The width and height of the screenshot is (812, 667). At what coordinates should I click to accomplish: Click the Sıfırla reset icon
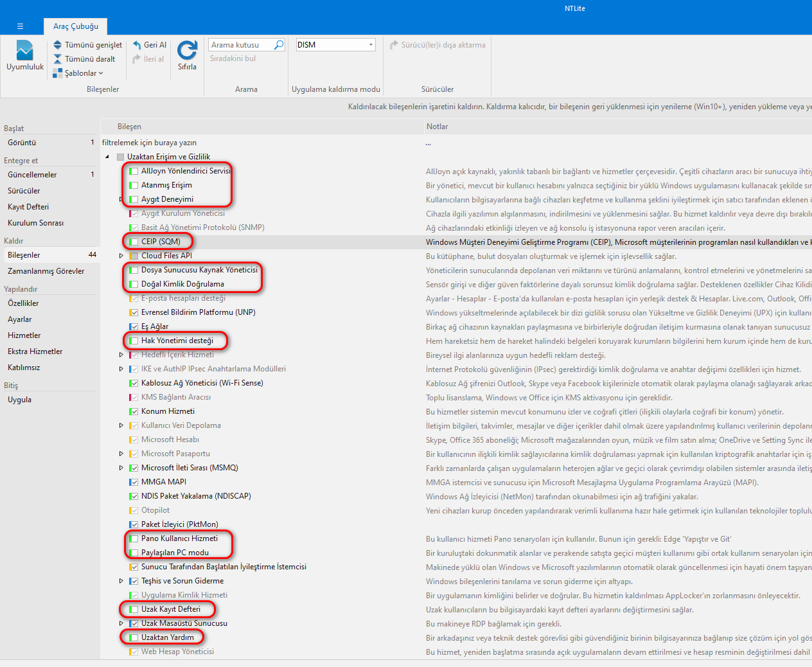pyautogui.click(x=187, y=50)
